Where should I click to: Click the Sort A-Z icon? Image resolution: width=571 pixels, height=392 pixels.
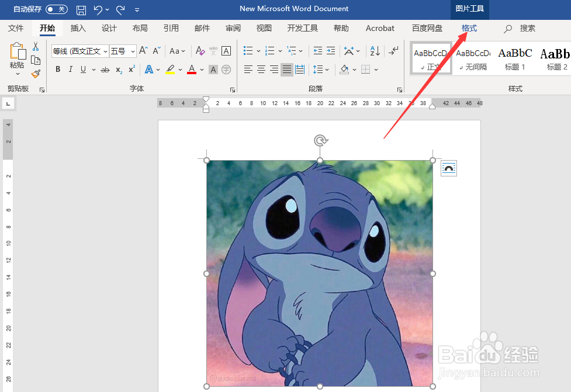[375, 51]
